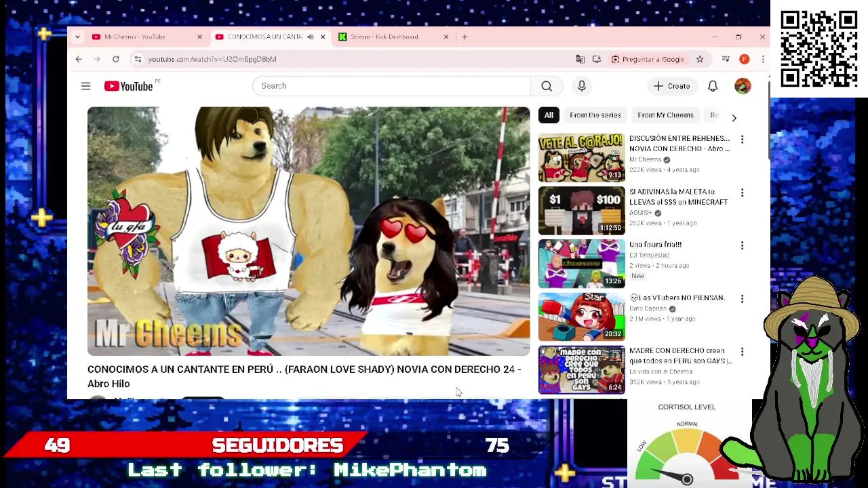Open site information icon in address bar
This screenshot has height=488, width=868.
(x=138, y=59)
